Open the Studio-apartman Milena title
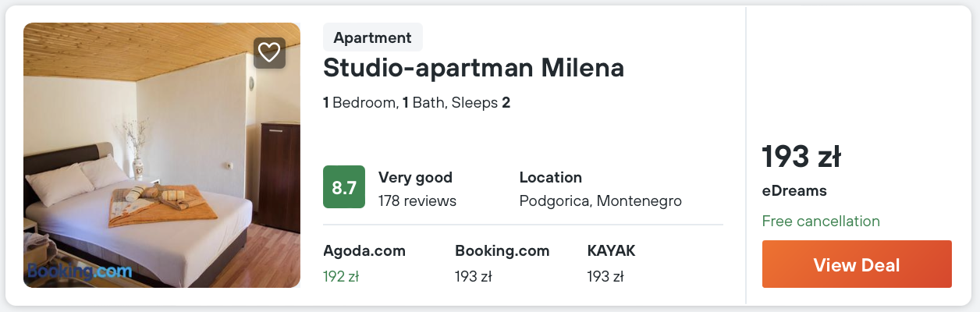 pos(474,68)
